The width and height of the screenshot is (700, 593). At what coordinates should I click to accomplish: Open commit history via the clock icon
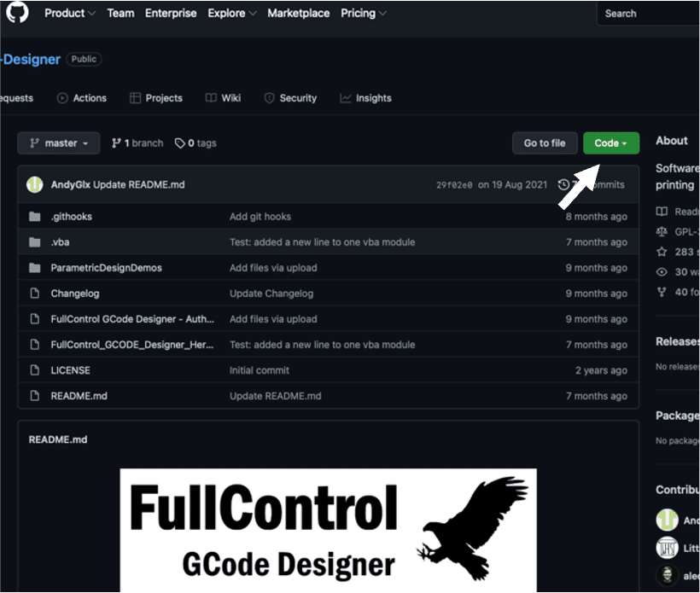[x=563, y=184]
